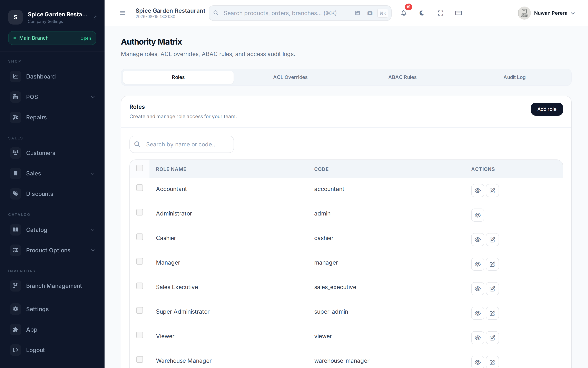Expand the Sales sidebar menu
This screenshot has width=588, height=368.
click(x=52, y=174)
